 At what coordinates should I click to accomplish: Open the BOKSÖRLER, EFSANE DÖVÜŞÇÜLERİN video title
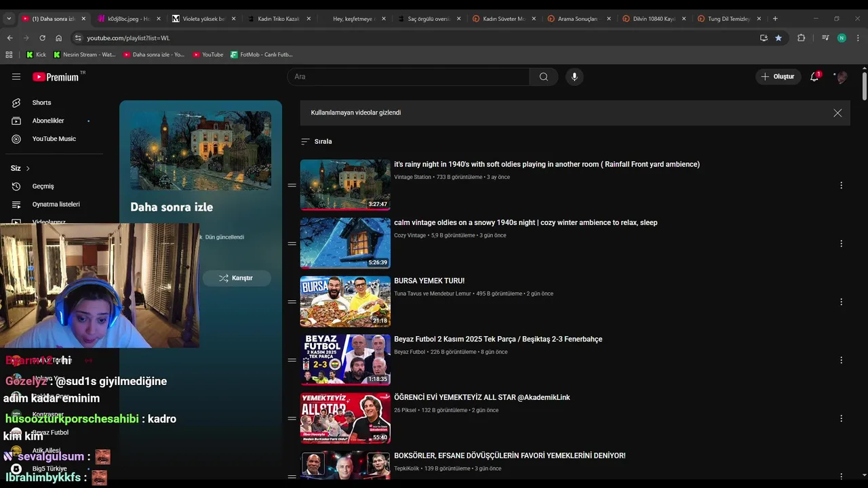[509, 455]
